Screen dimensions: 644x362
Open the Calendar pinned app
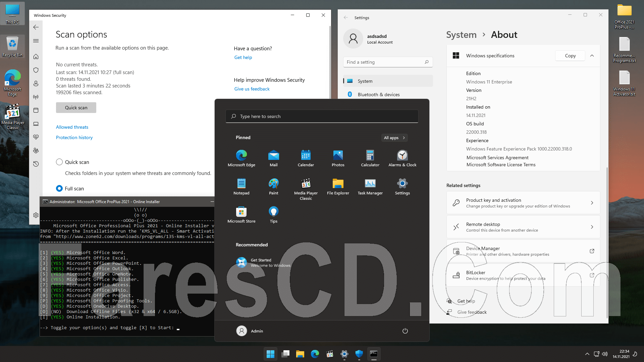pos(306,158)
